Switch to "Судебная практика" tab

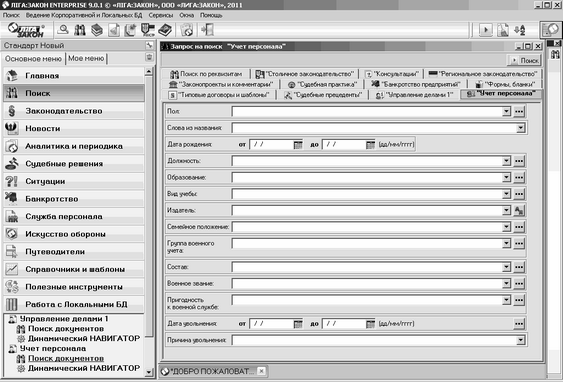point(322,84)
